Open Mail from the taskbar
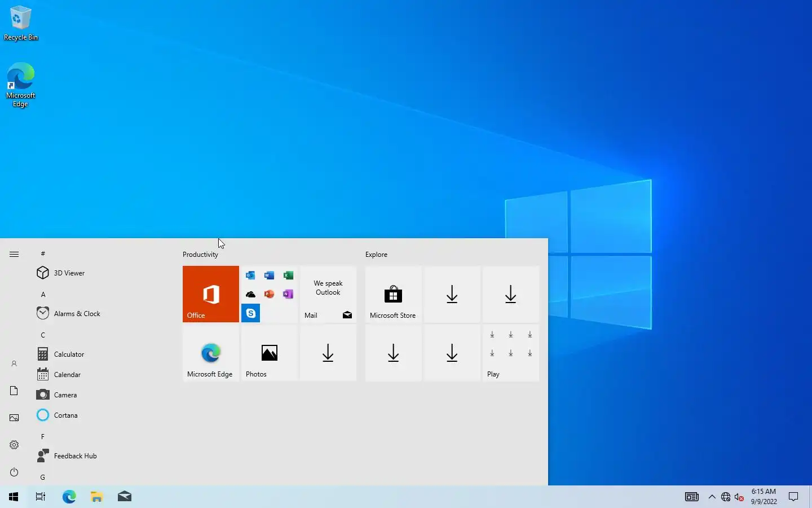Screen dimensions: 812x508 coord(125,497)
